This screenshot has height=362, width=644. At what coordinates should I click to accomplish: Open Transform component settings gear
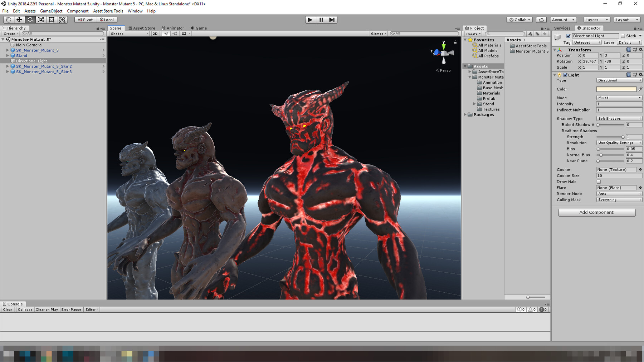pyautogui.click(x=641, y=50)
